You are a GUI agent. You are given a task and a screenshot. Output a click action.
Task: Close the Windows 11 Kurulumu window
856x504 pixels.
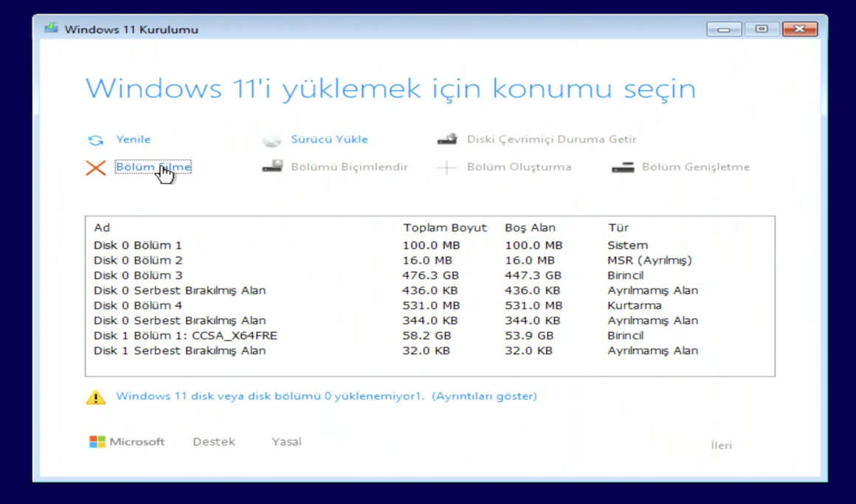[800, 29]
